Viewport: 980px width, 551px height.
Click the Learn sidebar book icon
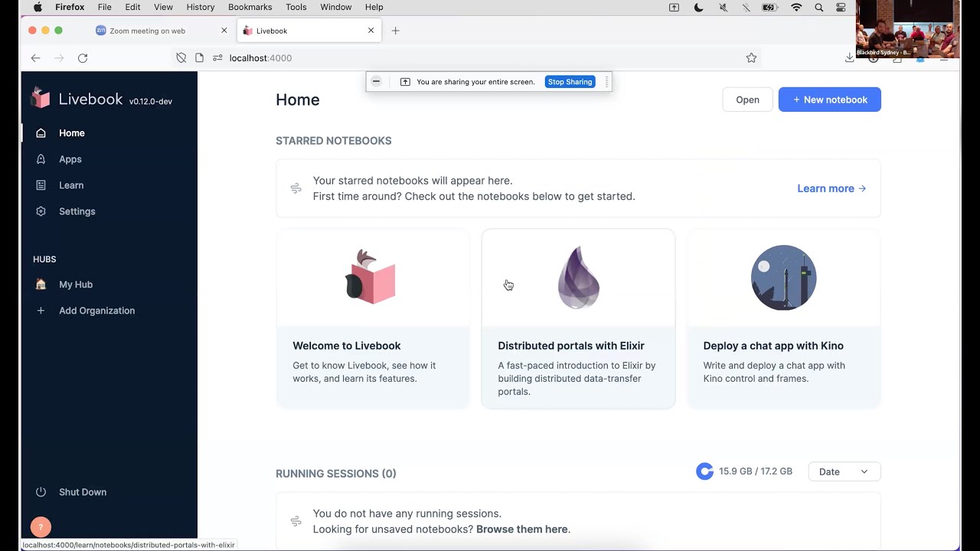click(41, 185)
